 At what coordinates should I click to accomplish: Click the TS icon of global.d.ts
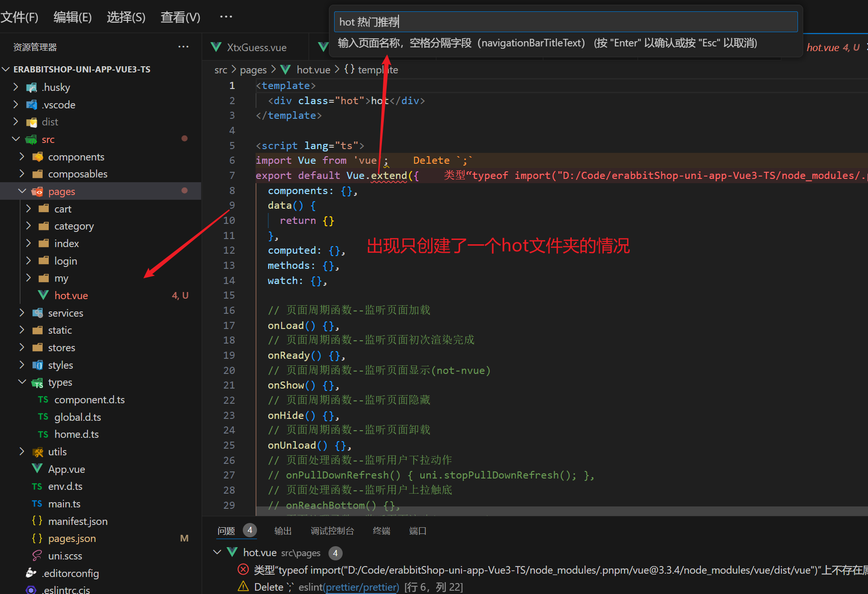(43, 417)
